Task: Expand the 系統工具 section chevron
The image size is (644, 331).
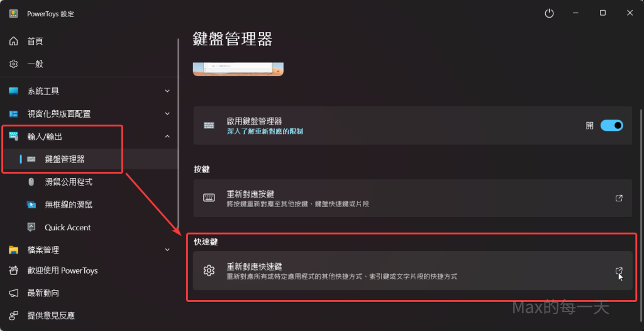Action: [x=167, y=91]
